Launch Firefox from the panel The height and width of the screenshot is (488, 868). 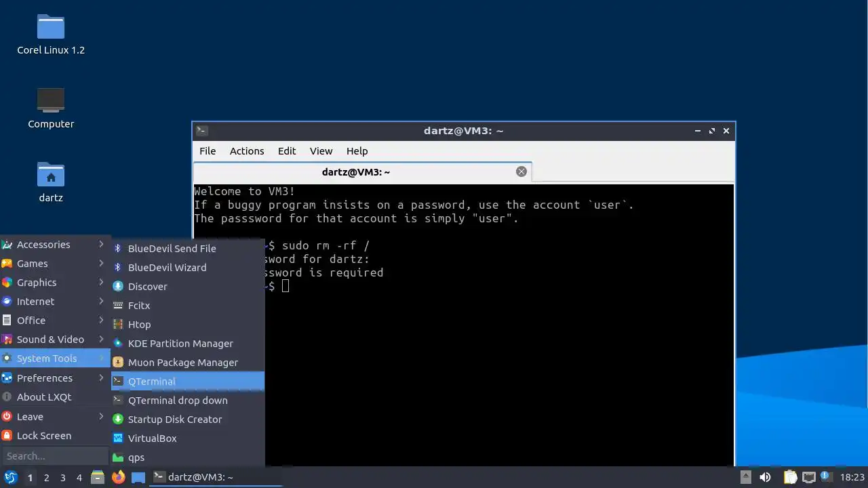click(x=119, y=477)
